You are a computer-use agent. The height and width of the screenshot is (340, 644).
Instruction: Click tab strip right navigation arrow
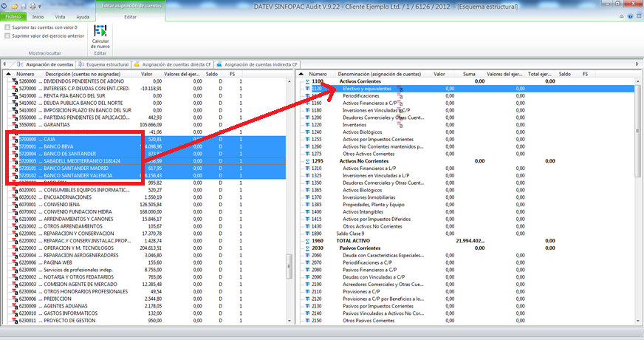(637, 64)
